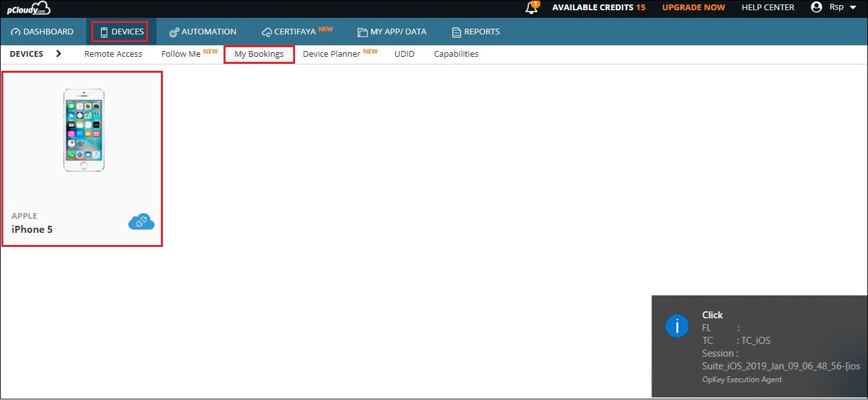Expand the Rsp account dropdown arrow
Viewport: 868px width, 400px height.
[853, 8]
